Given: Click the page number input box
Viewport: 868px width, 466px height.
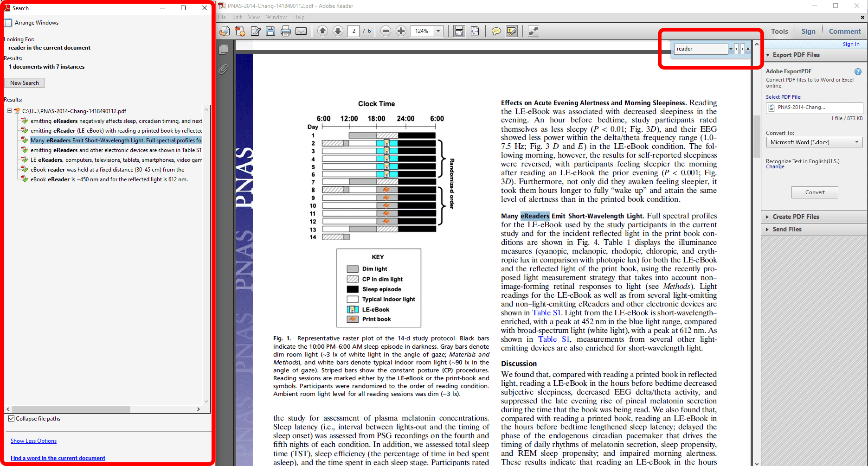Looking at the screenshot, I should [354, 31].
